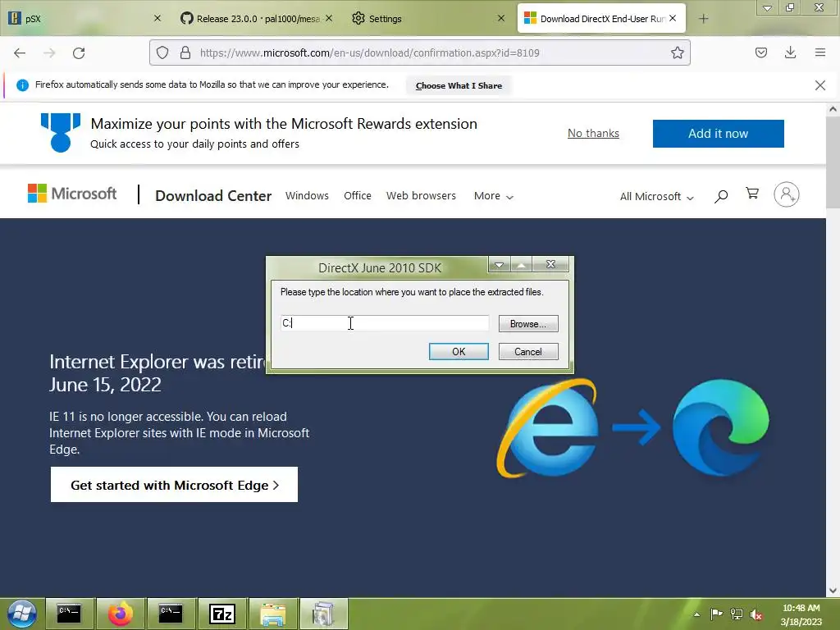Open the network tray icon
Image resolution: width=840 pixels, height=630 pixels.
(x=737, y=614)
